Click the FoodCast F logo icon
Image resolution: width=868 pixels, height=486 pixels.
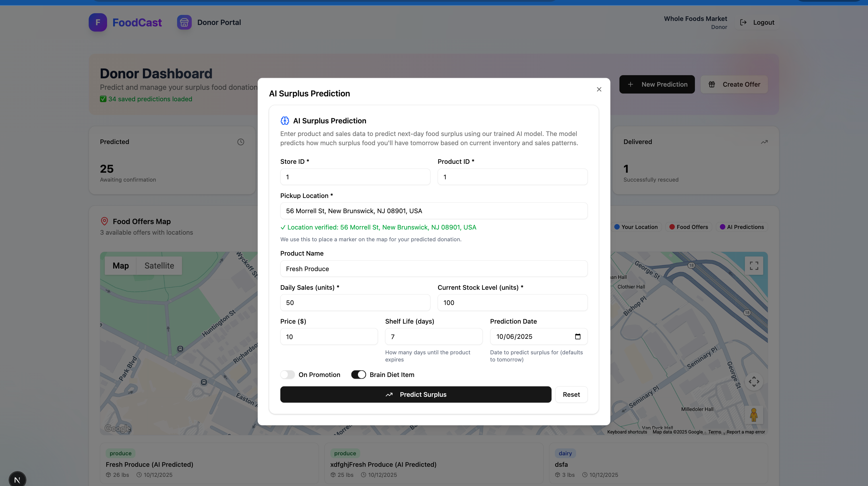tap(98, 22)
